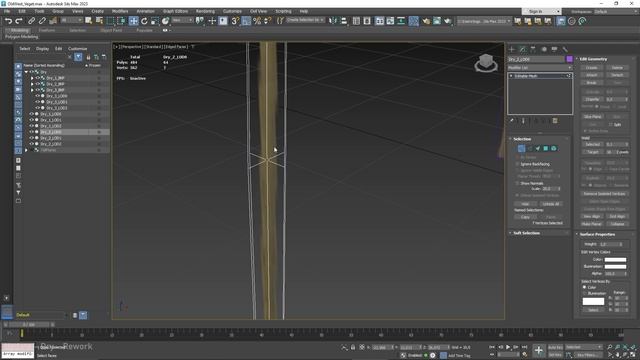Activate the Select and Scale tool
Viewport: 640px width, 360px height.
click(x=155, y=21)
